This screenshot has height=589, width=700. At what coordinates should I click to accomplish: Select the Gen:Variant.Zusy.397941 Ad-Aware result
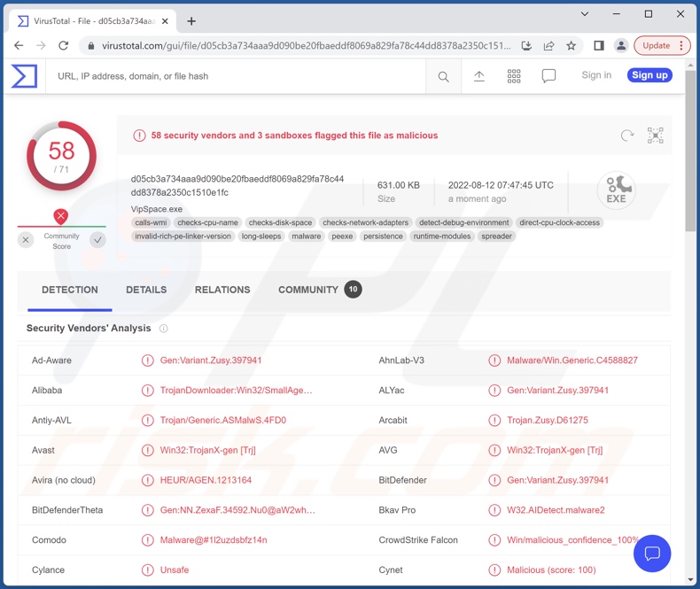click(x=211, y=360)
